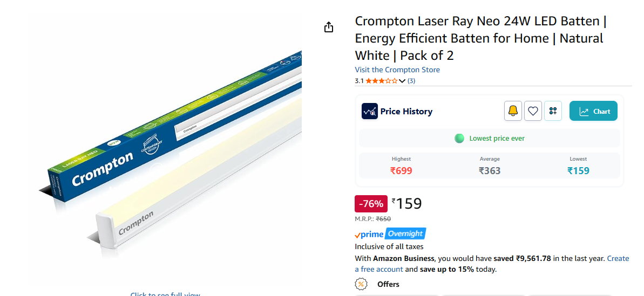Click the share icon beside product image
The image size is (644, 296).
pyautogui.click(x=329, y=27)
